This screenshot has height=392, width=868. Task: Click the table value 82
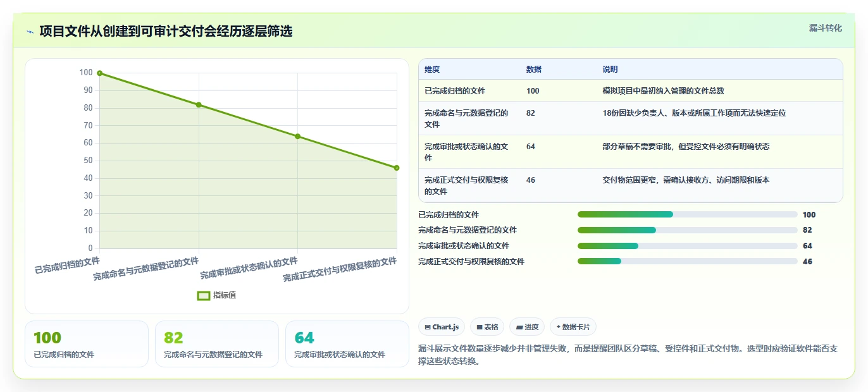[x=531, y=113]
